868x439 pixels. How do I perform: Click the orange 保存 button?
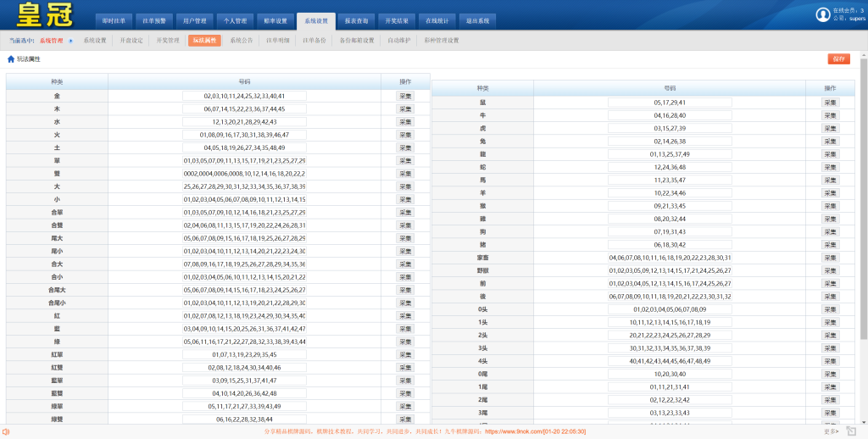click(838, 58)
